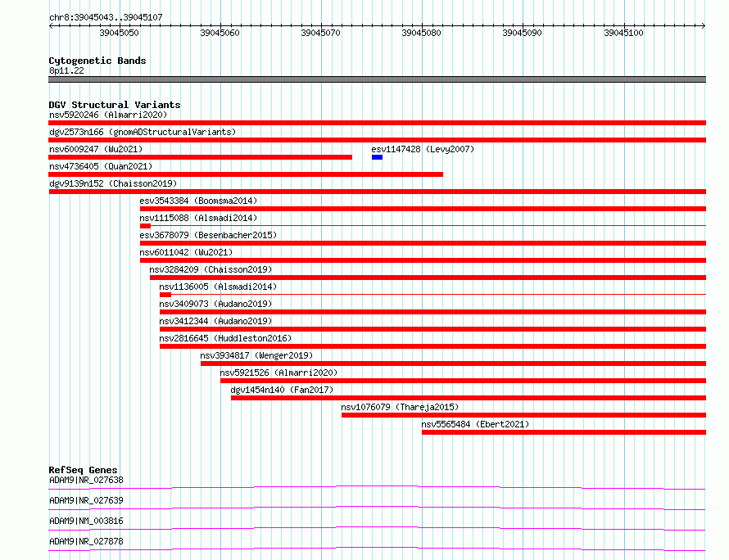Click the nsv5920246 (Almarri2020) variant label

pos(108,115)
